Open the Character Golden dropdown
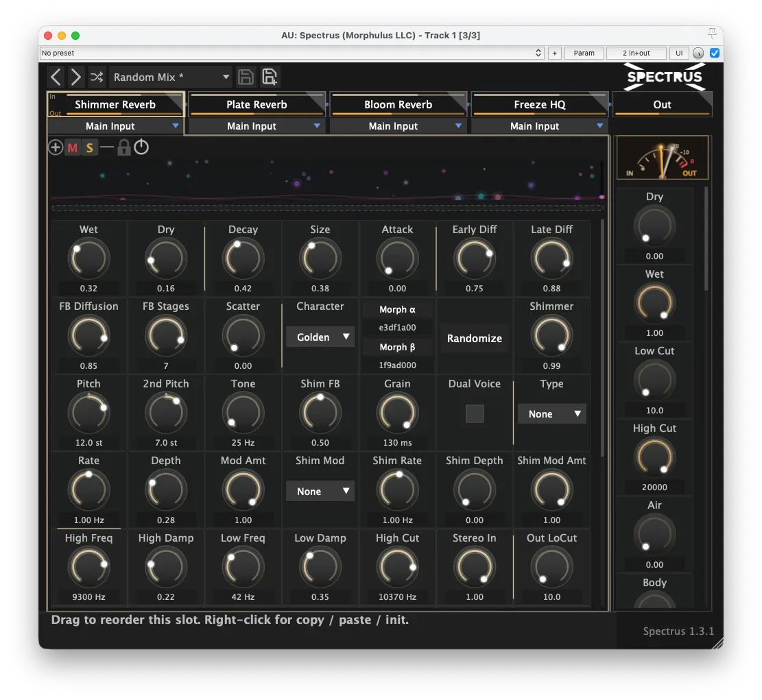Screen dimensions: 762x700 tap(320, 337)
